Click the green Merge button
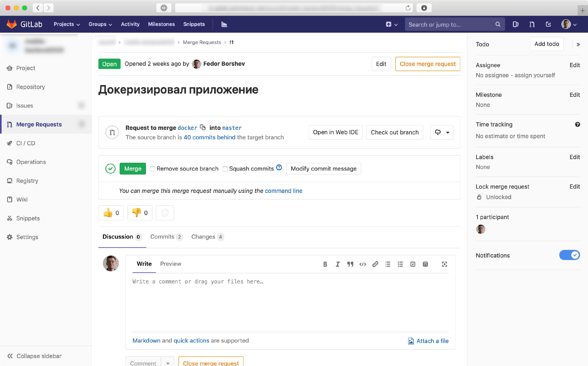Screen dimensions: 588x366 point(133,169)
